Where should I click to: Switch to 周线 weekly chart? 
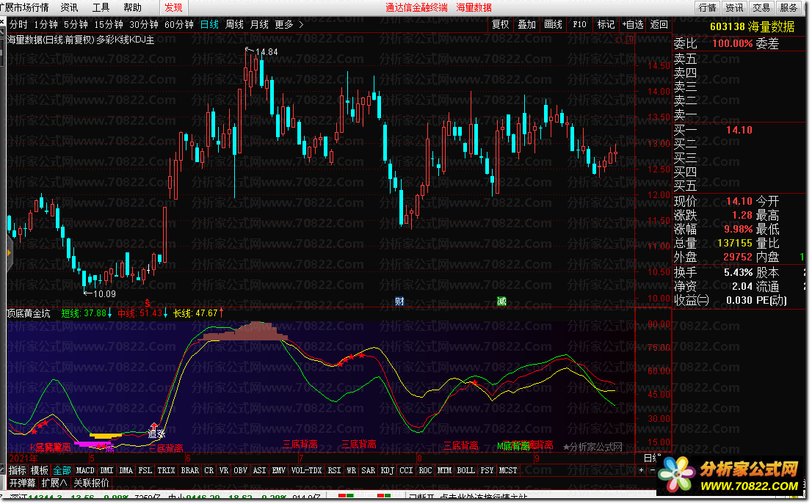pos(234,24)
